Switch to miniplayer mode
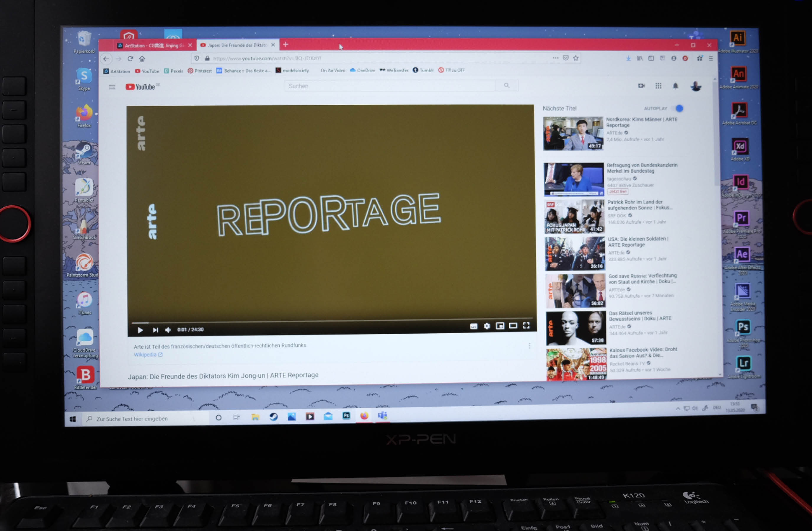 (500, 326)
